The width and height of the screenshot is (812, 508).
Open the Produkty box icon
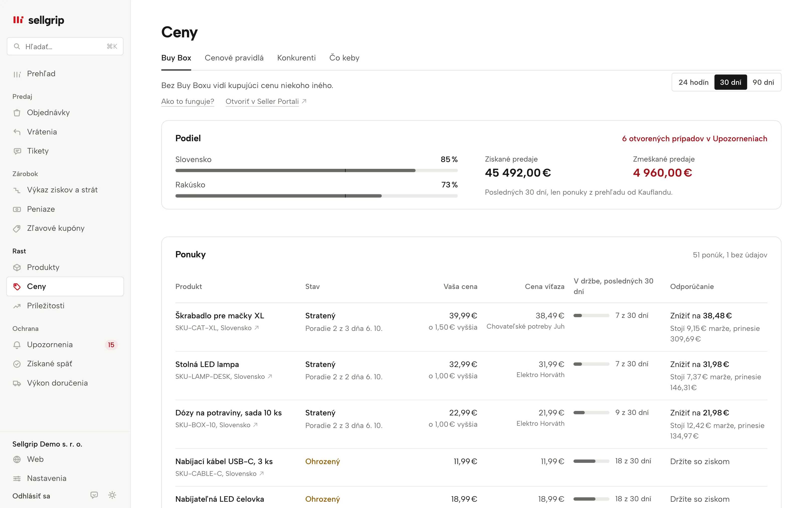point(17,267)
